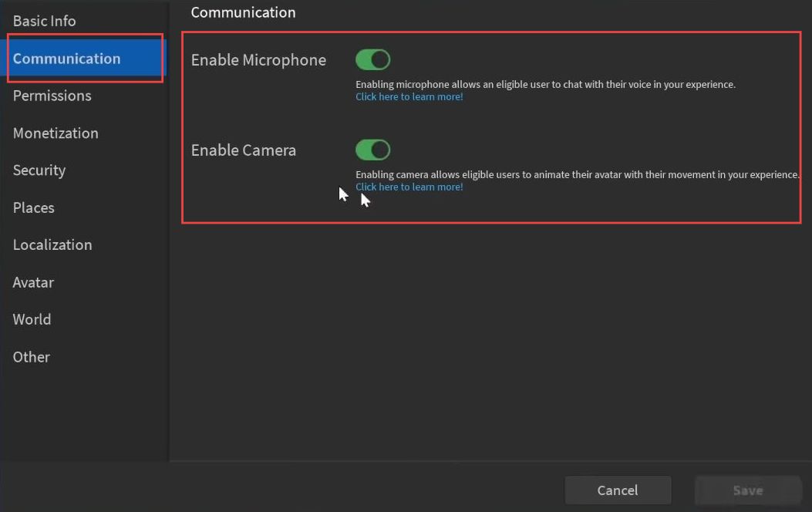
Task: Click the microphone voice chat description text
Action: (x=545, y=85)
